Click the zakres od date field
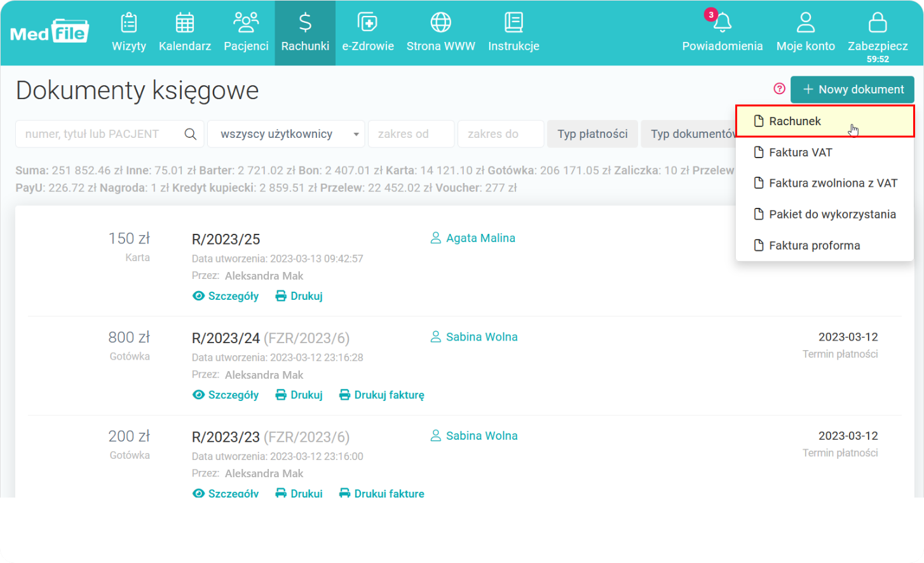The image size is (924, 563). pyautogui.click(x=411, y=134)
